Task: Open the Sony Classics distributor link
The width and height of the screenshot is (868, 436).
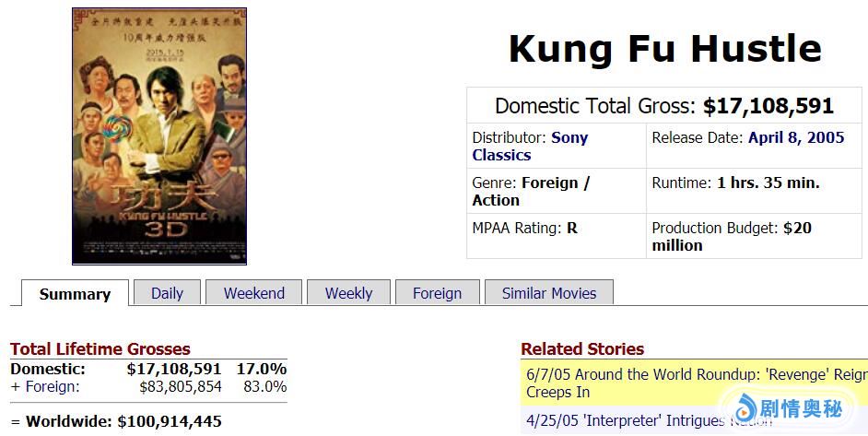Action: tap(530, 147)
